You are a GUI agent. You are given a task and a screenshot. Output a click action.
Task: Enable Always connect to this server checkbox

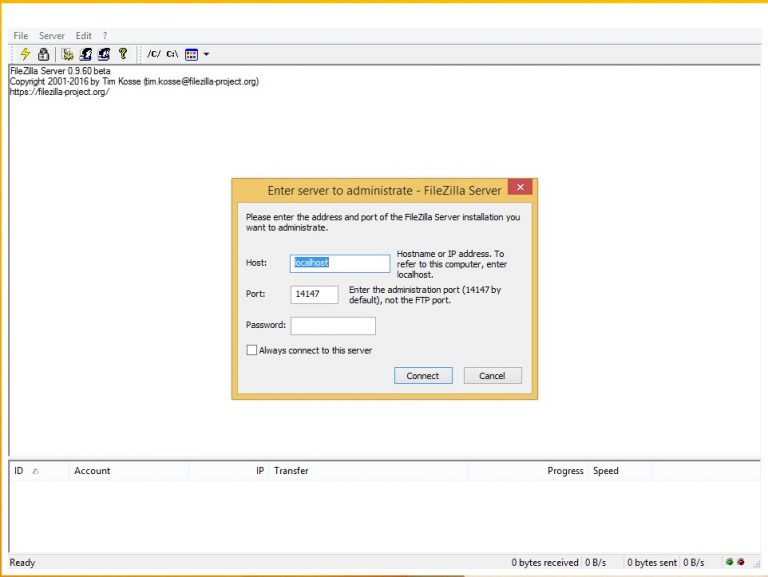(x=252, y=350)
